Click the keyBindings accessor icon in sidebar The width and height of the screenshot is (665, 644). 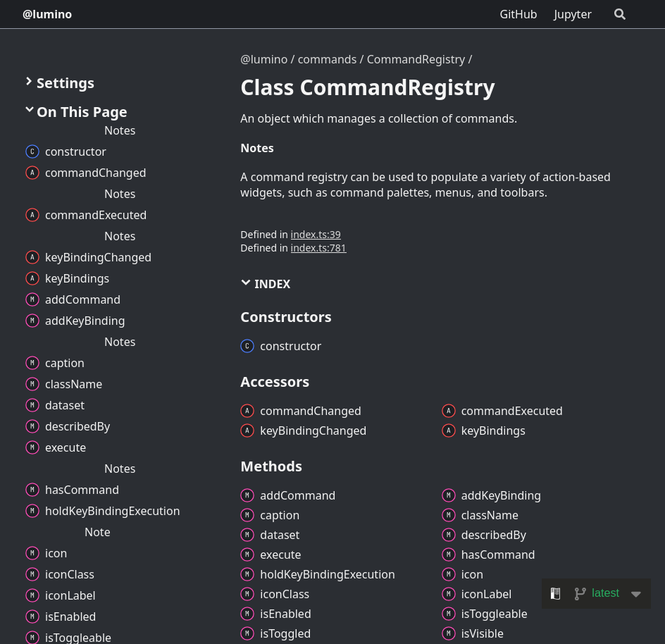pyautogui.click(x=32, y=278)
